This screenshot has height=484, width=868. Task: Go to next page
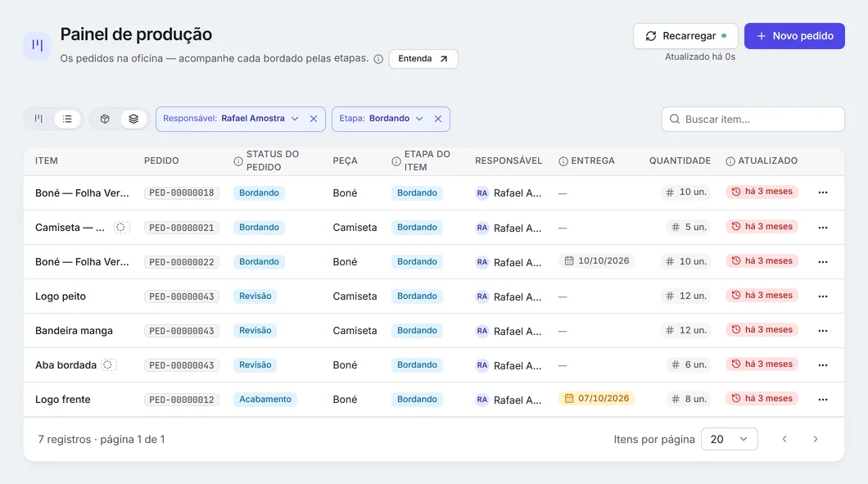click(815, 439)
